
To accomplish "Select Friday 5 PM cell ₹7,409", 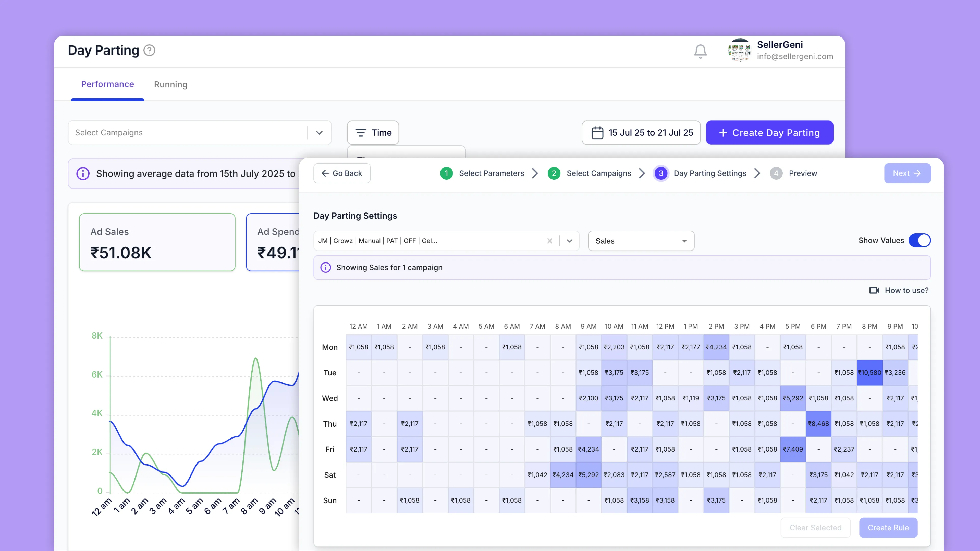I will click(793, 449).
